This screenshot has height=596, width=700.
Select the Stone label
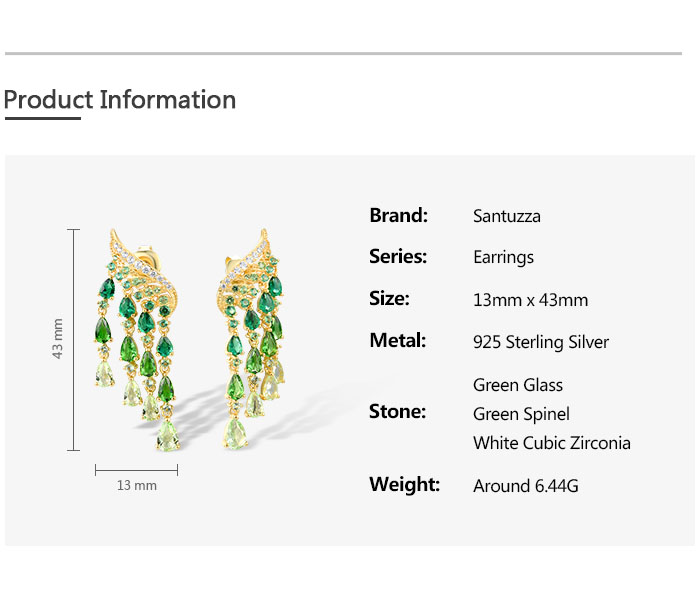tap(397, 412)
